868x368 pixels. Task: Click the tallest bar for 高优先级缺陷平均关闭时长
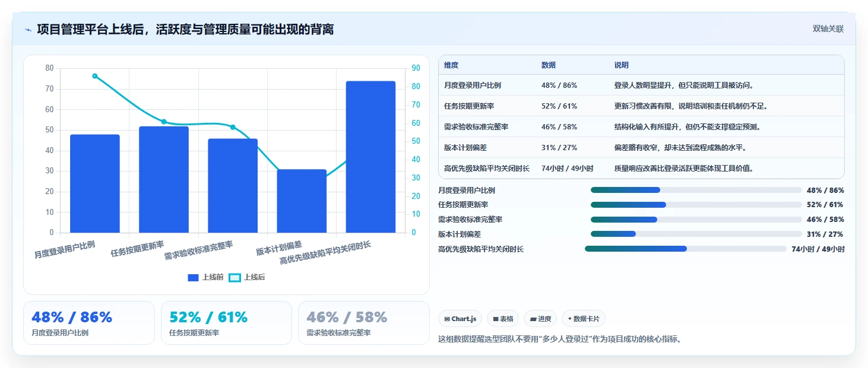[370, 157]
